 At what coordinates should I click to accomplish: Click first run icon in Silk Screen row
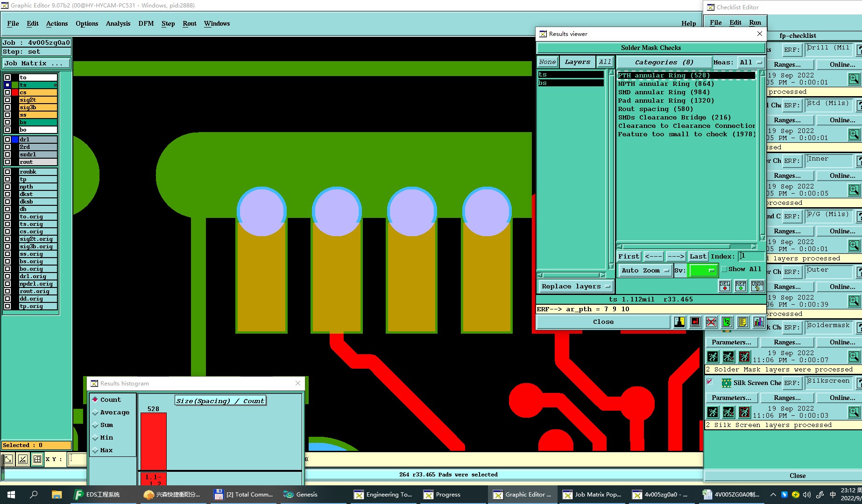[x=713, y=413]
